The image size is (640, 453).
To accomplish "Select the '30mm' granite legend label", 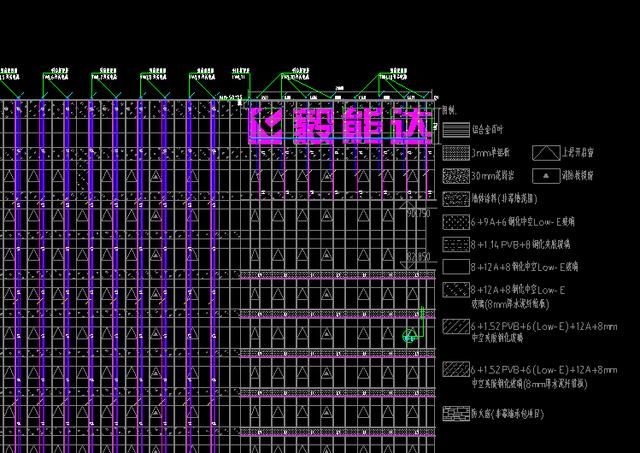I will coord(492,176).
